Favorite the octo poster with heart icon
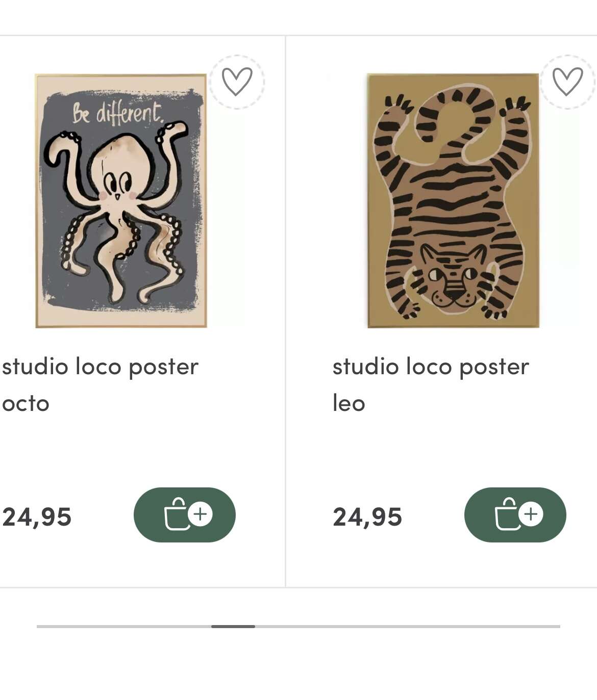This screenshot has width=597, height=700. point(237,82)
